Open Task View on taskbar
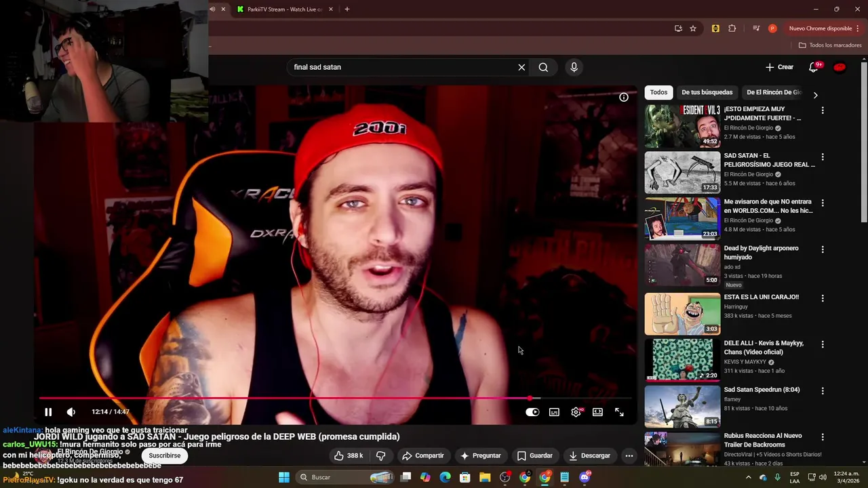 tap(406, 477)
